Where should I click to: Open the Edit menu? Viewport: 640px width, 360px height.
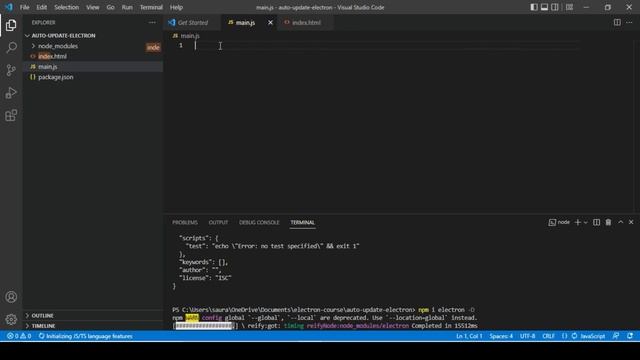[x=41, y=7]
